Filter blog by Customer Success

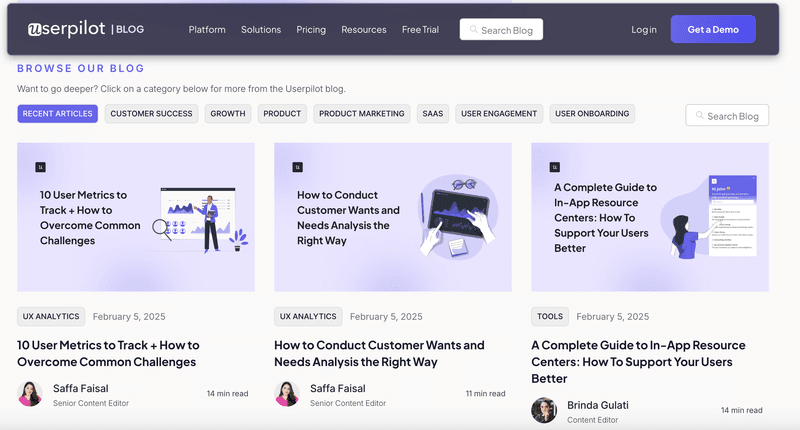tap(151, 114)
